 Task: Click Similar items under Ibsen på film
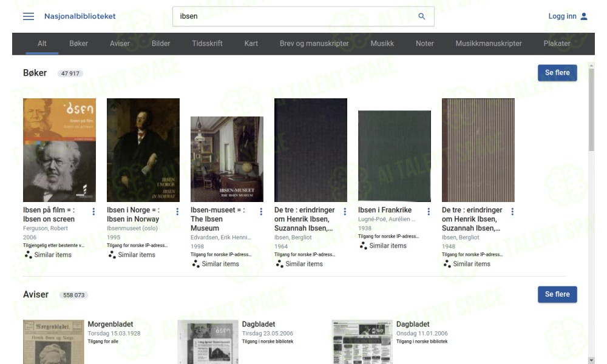tap(49, 255)
